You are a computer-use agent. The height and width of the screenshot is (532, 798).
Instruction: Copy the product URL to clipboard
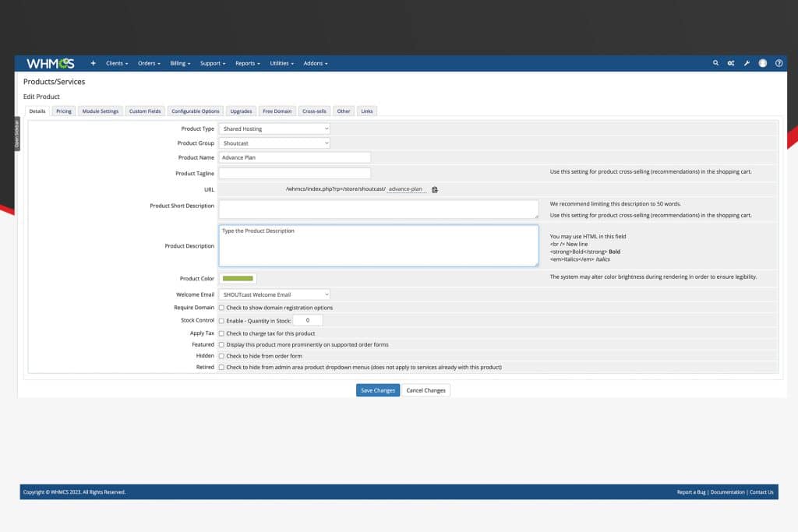[435, 190]
